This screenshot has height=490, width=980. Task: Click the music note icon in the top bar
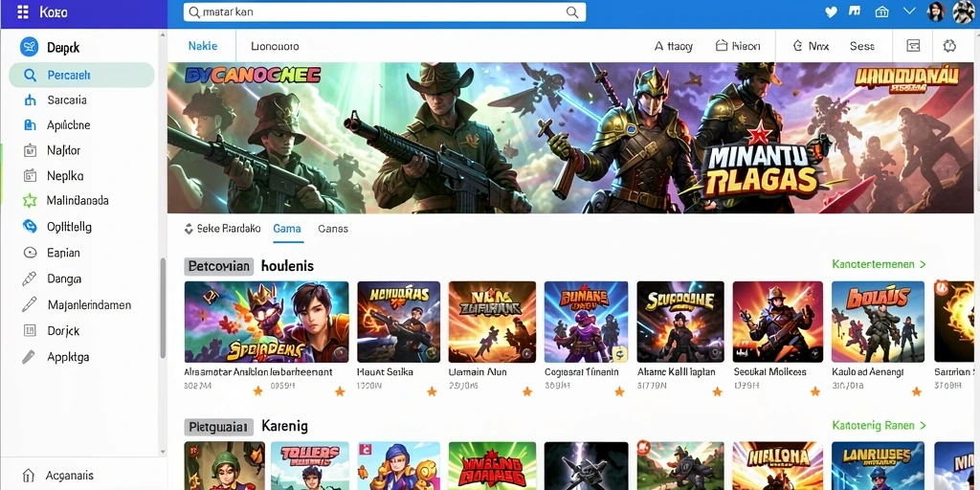coord(855,11)
